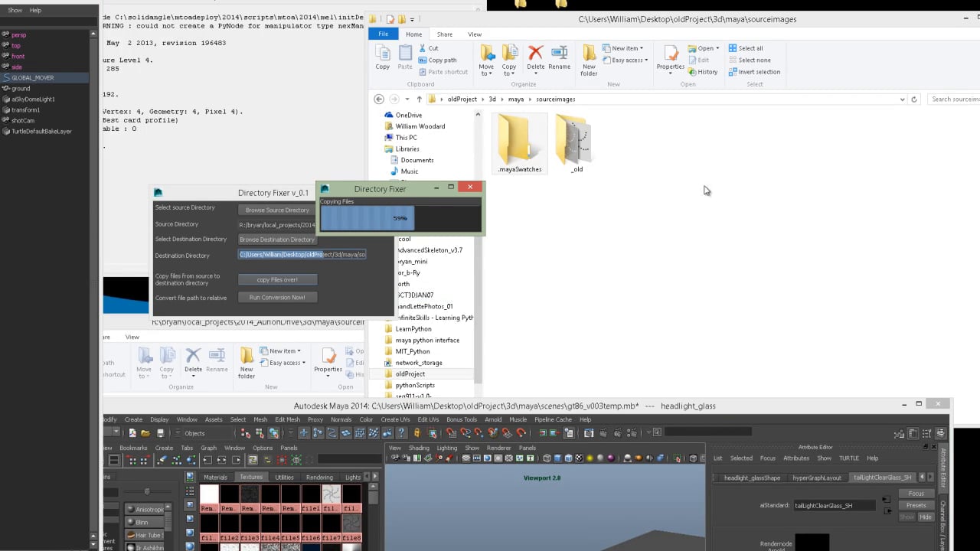
Task: Click Hypershade texture swatches vertical scrollbar
Action: pyautogui.click(x=373, y=517)
